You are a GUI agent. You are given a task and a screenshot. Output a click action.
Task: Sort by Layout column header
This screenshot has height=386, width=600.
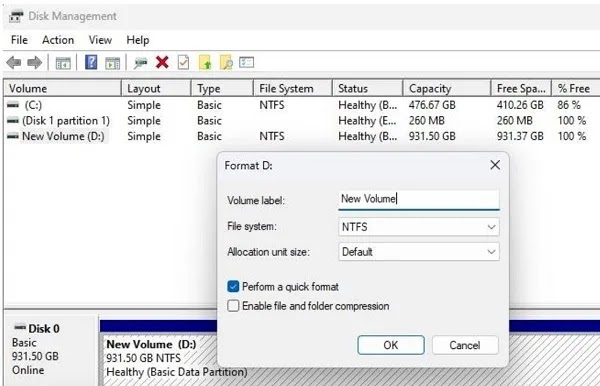coord(156,88)
